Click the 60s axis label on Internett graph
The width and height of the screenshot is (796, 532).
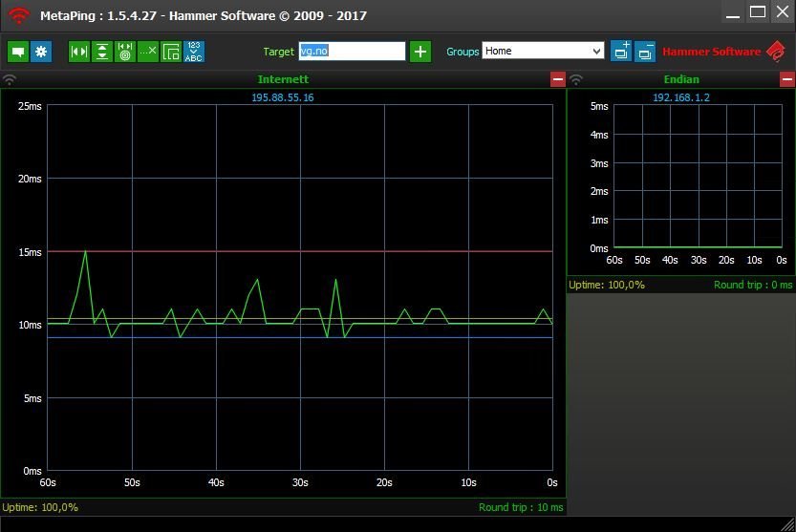tap(48, 482)
